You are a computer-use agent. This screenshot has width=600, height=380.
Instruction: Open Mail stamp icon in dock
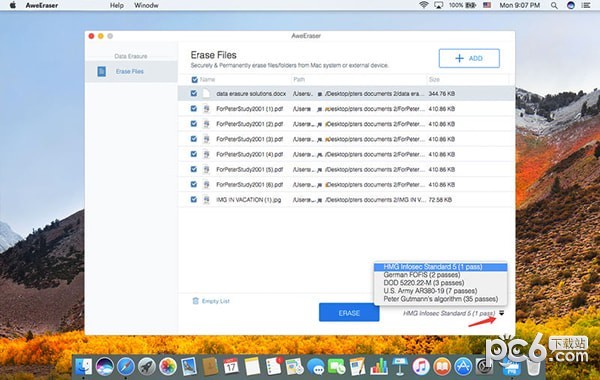tap(189, 367)
